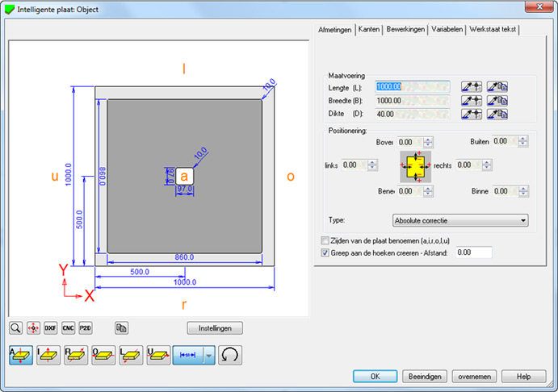Viewport: 558px width, 392px height.
Task: Decrease the Binnen value with down arrow
Action: (523, 194)
